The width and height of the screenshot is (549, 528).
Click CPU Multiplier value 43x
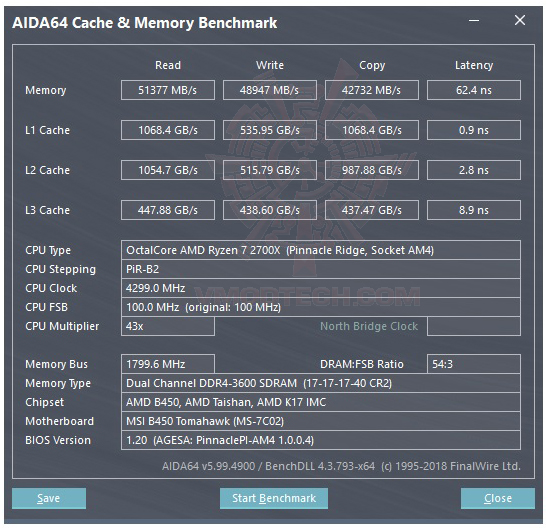(168, 326)
